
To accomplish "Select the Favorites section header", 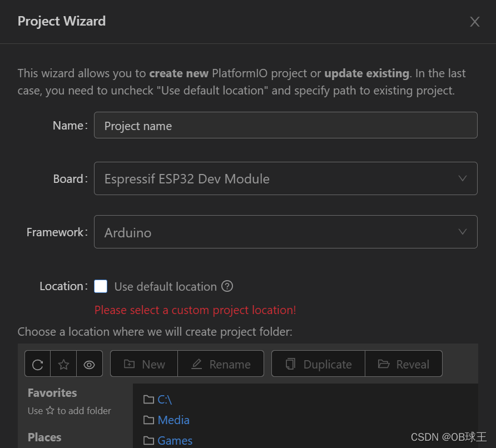I will (52, 393).
